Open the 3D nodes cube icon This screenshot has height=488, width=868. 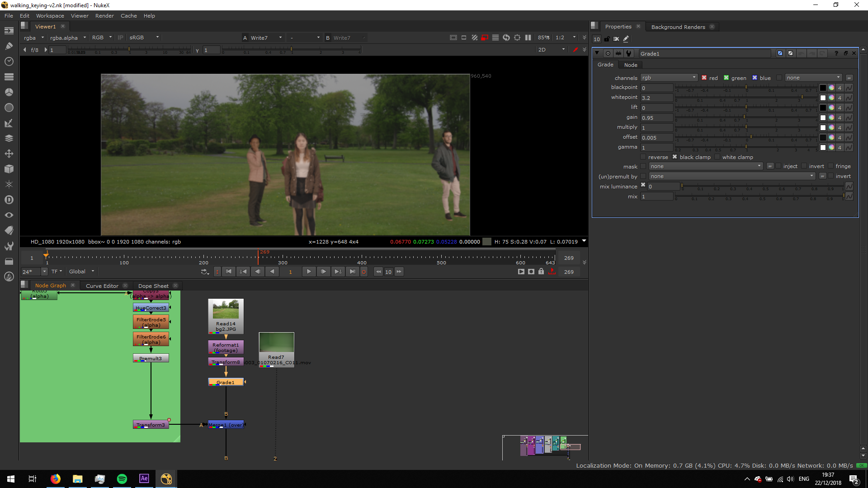tap(9, 169)
